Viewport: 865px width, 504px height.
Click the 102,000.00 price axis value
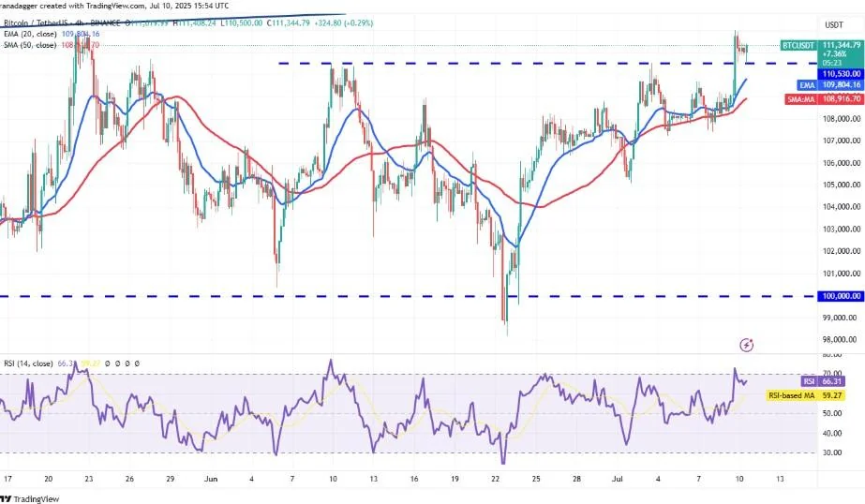[842, 251]
